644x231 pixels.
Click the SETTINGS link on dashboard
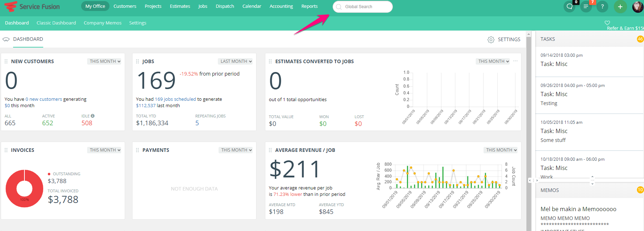[509, 39]
